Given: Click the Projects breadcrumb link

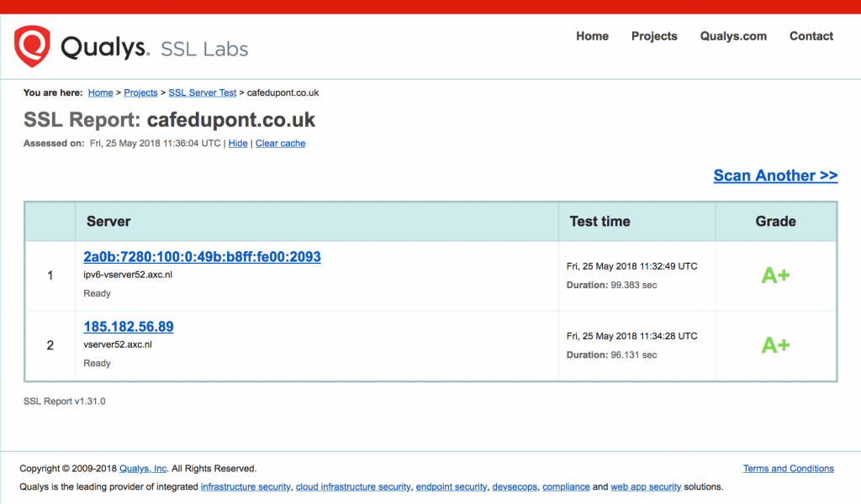Looking at the screenshot, I should tap(140, 93).
